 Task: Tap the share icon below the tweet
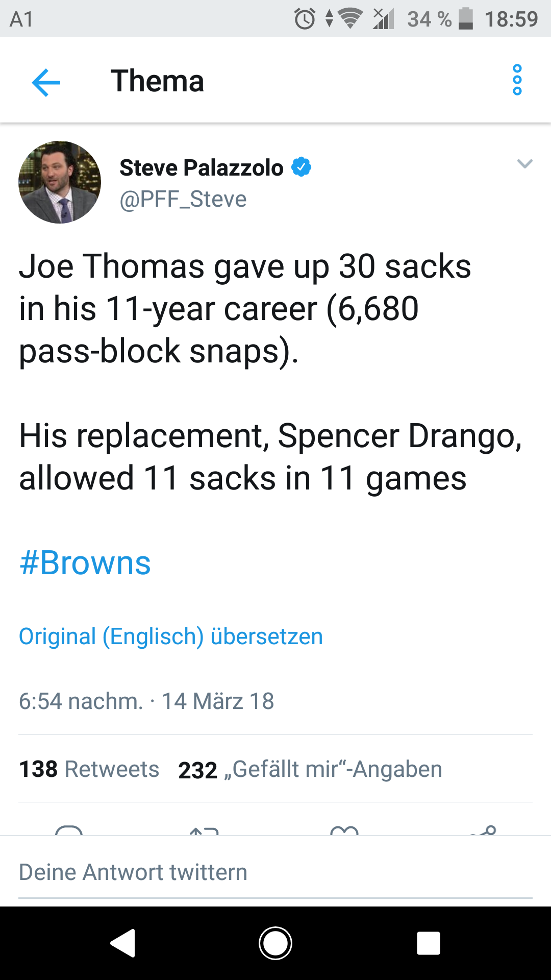click(483, 830)
